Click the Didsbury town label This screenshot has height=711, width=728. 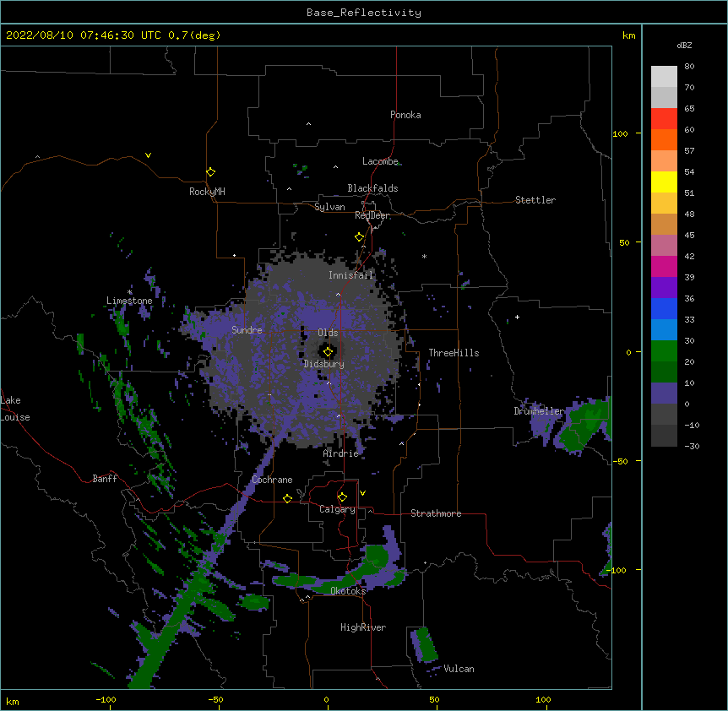[324, 364]
